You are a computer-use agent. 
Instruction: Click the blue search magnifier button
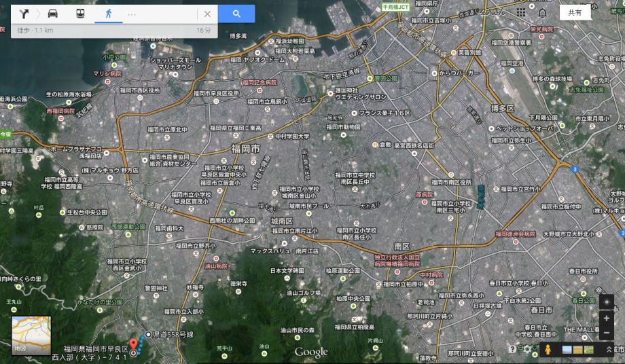pyautogui.click(x=236, y=14)
